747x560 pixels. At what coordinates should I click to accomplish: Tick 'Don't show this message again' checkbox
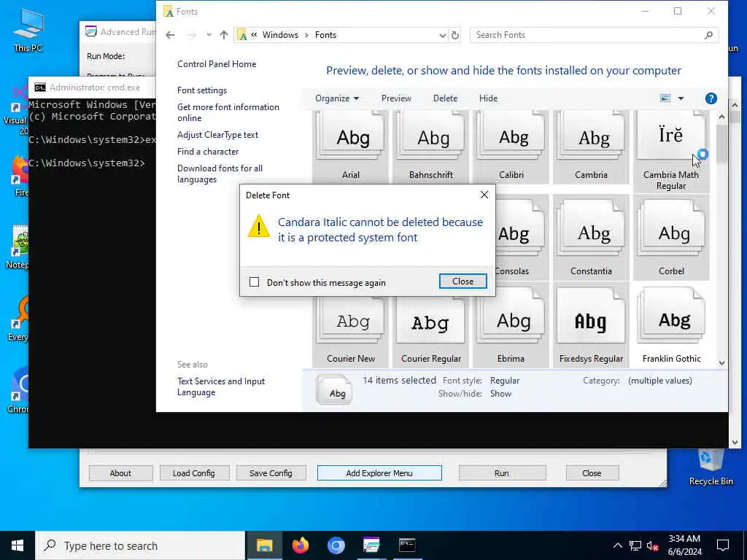pyautogui.click(x=255, y=282)
